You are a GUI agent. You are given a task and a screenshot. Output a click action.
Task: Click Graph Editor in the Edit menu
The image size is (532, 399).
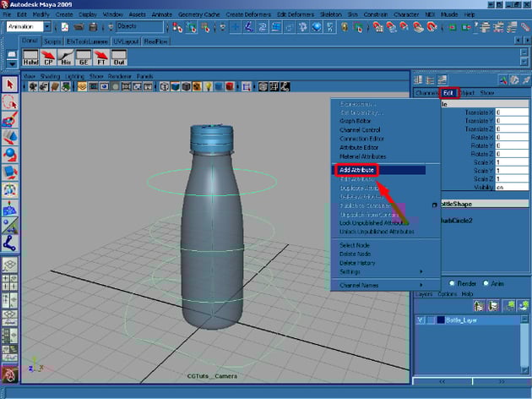pyautogui.click(x=356, y=121)
